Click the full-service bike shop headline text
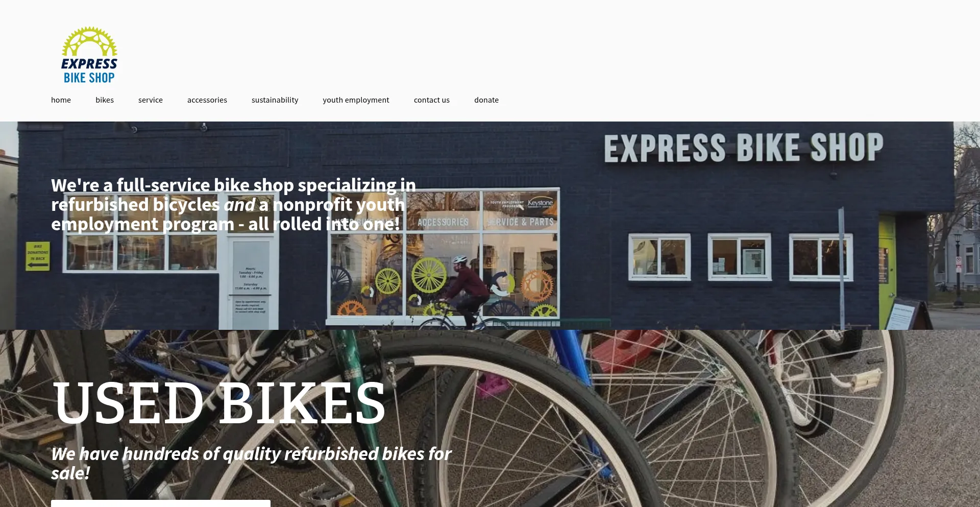The height and width of the screenshot is (507, 980). (233, 204)
